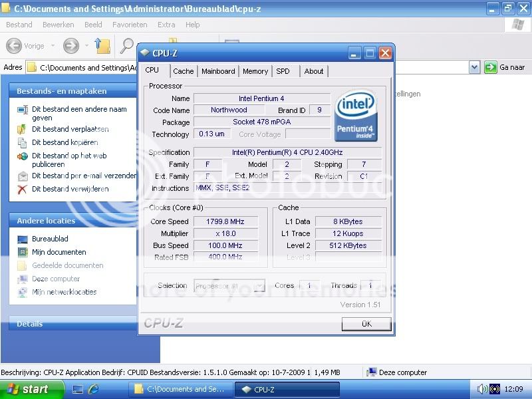Open Mijn documenten link

point(59,252)
